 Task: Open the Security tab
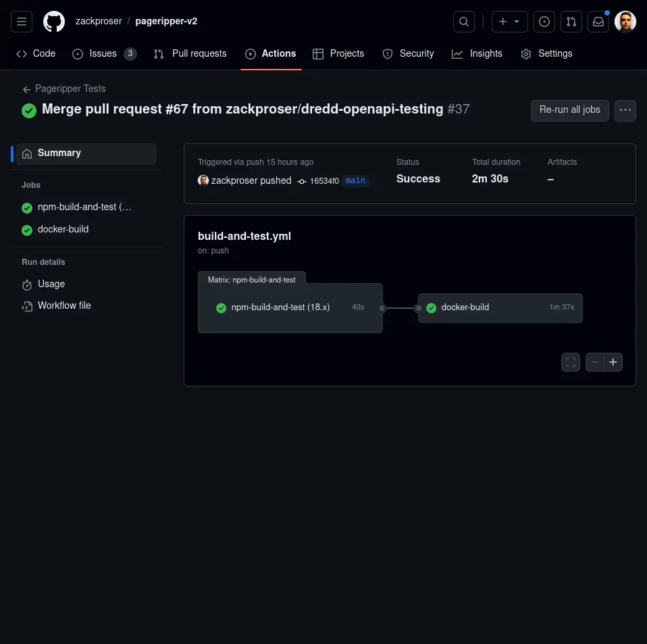(409, 53)
